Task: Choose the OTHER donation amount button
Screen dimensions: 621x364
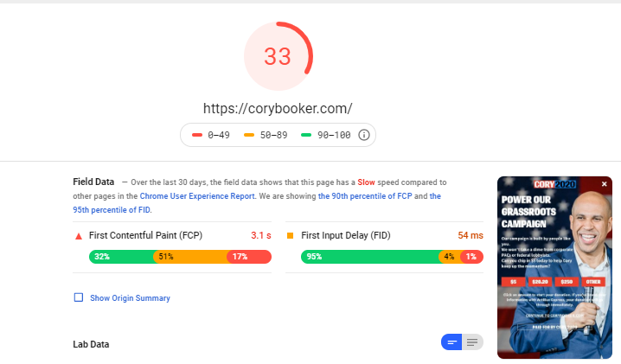Action: pyautogui.click(x=593, y=282)
